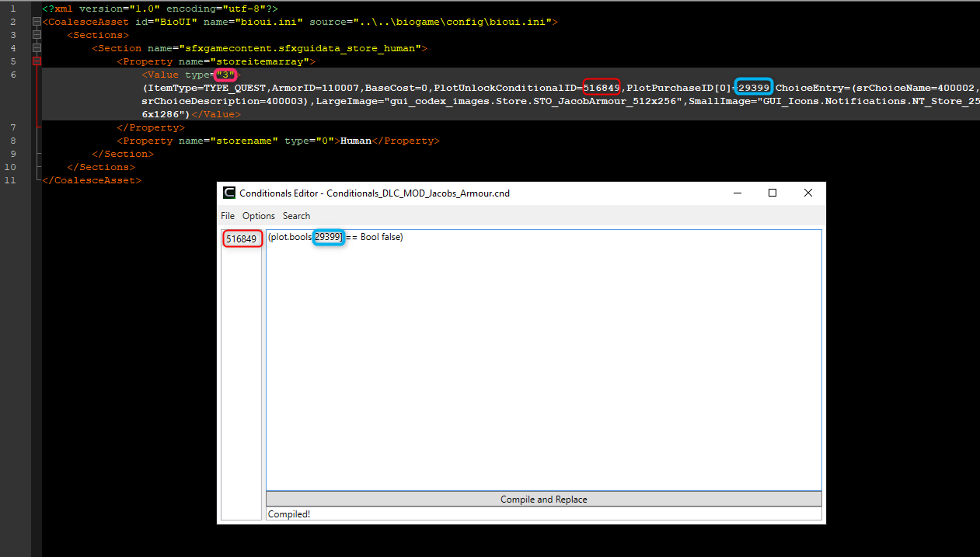
Task: Click into the conditional expression text area
Action: pyautogui.click(x=543, y=360)
